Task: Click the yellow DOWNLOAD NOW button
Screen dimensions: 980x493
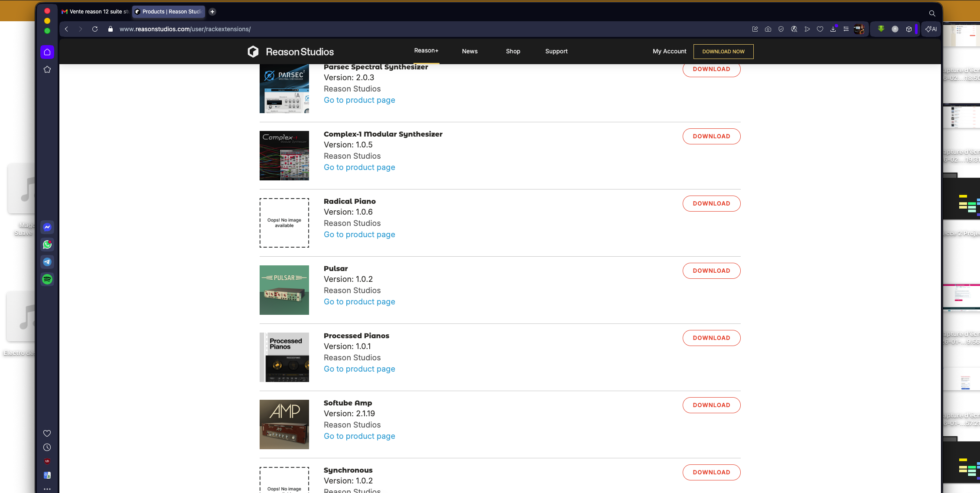Action: (x=723, y=52)
